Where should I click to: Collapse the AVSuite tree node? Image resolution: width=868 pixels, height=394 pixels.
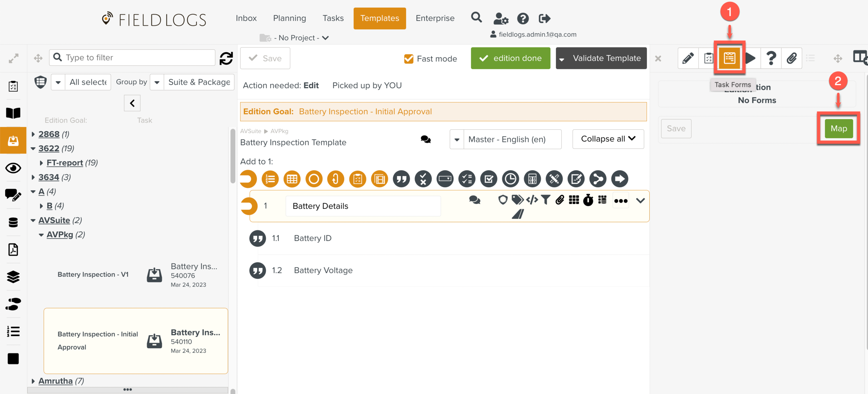(x=33, y=221)
